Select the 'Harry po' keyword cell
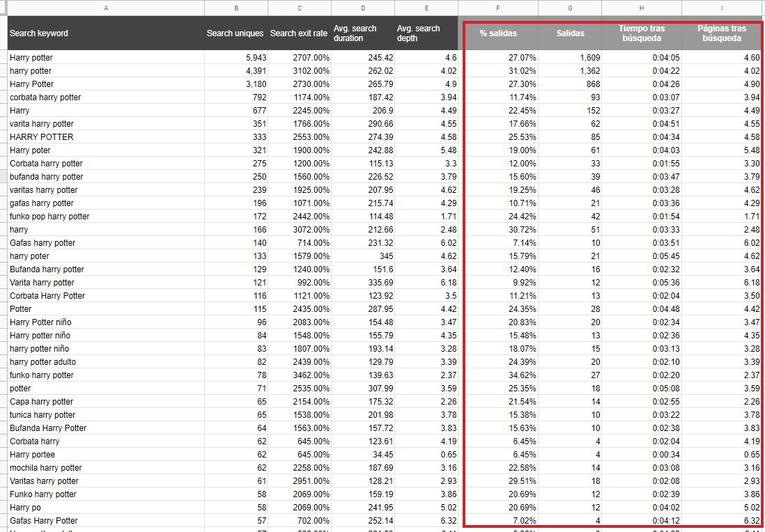Image resolution: width=765 pixels, height=532 pixels. coord(106,507)
